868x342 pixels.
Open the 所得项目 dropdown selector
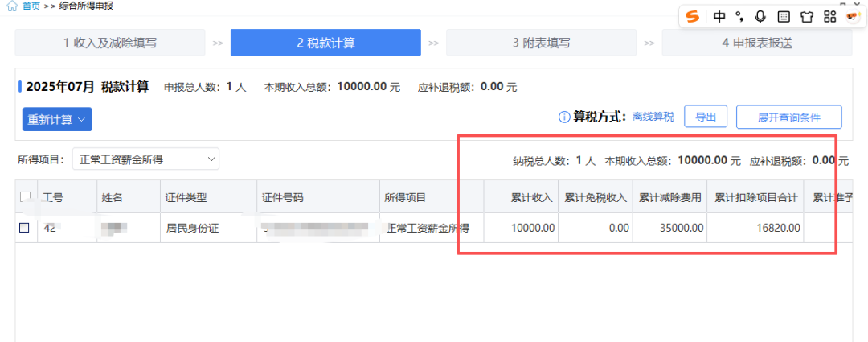pyautogui.click(x=145, y=159)
